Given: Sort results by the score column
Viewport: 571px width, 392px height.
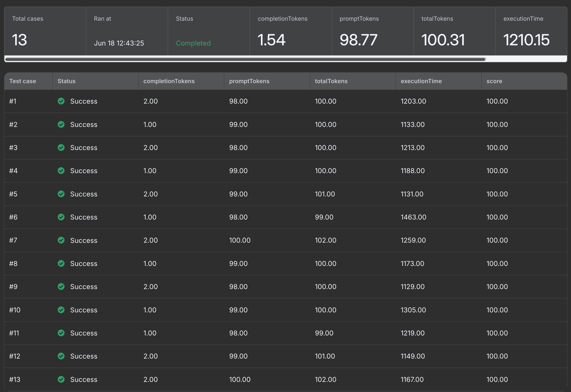Looking at the screenshot, I should [x=494, y=81].
